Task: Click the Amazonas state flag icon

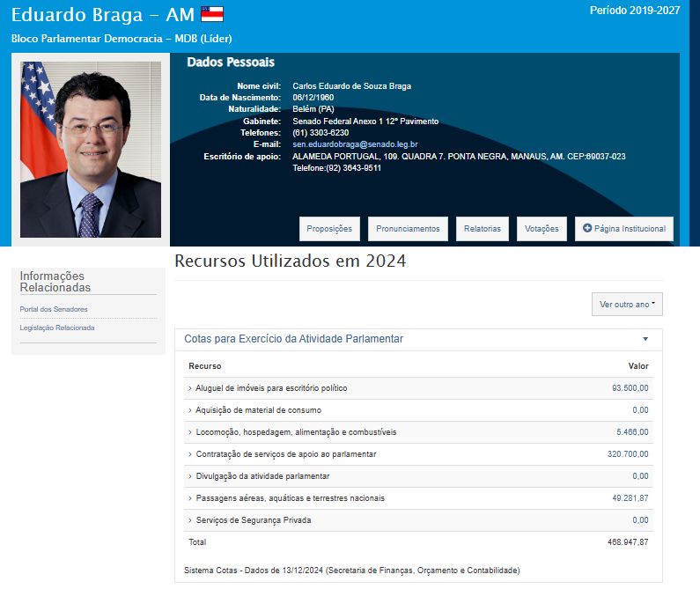Action: click(212, 14)
